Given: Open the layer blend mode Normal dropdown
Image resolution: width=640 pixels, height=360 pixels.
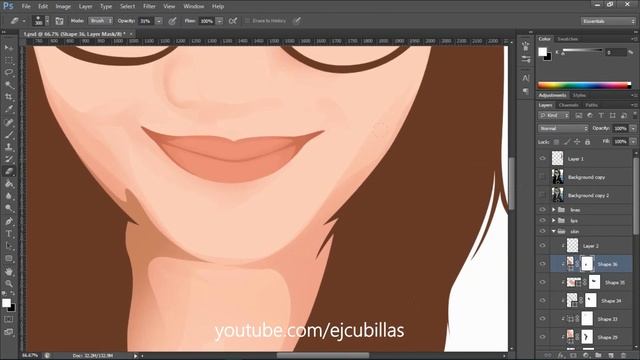Looking at the screenshot, I should 563,128.
